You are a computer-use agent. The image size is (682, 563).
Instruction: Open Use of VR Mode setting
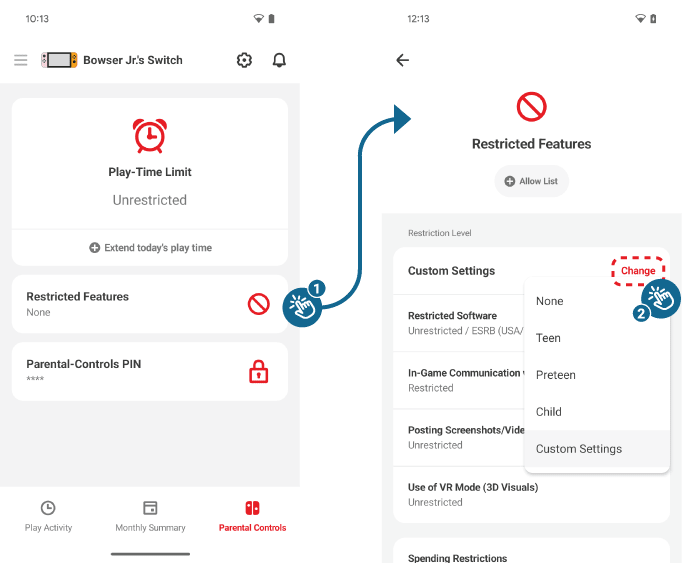tap(473, 494)
